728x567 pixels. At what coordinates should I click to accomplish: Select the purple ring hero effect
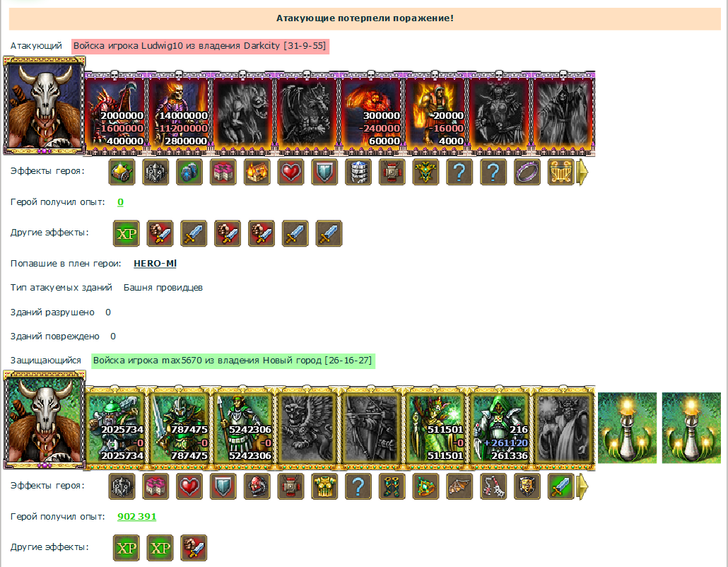[527, 172]
